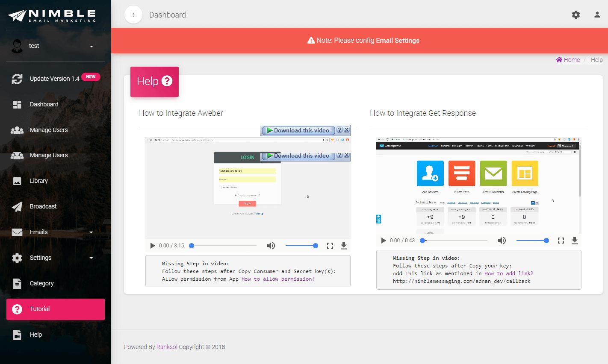Click the Get Response tutorial video frame

pos(479,185)
